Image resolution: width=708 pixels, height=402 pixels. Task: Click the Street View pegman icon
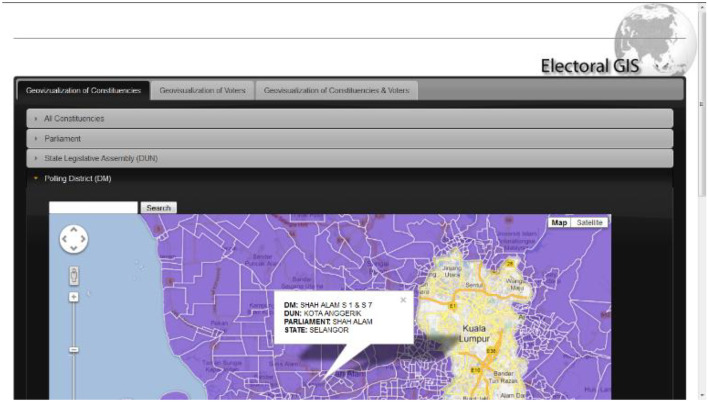click(x=74, y=276)
